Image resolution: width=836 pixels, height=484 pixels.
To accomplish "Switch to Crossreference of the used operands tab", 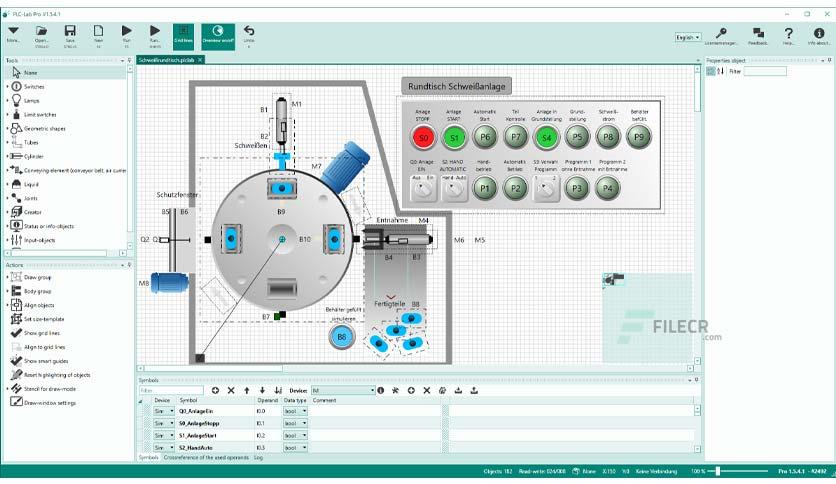I will click(x=206, y=457).
